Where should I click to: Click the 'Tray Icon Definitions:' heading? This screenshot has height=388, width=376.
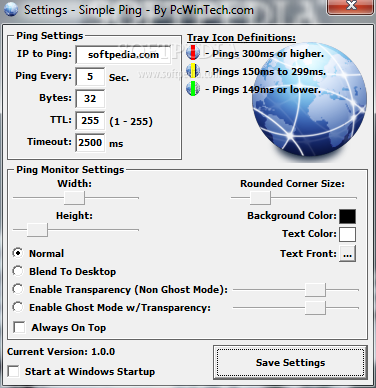coord(241,38)
